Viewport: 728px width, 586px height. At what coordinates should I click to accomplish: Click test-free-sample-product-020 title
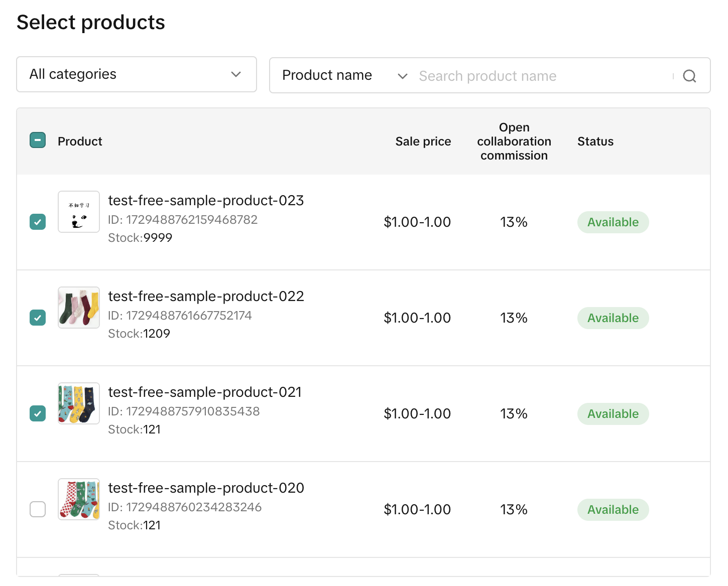coord(206,488)
